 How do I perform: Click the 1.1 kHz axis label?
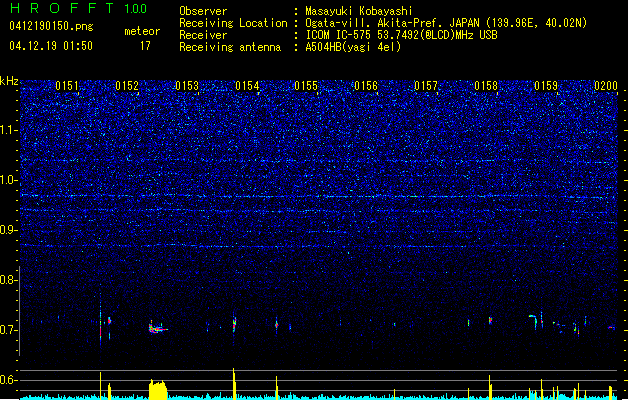[8, 130]
